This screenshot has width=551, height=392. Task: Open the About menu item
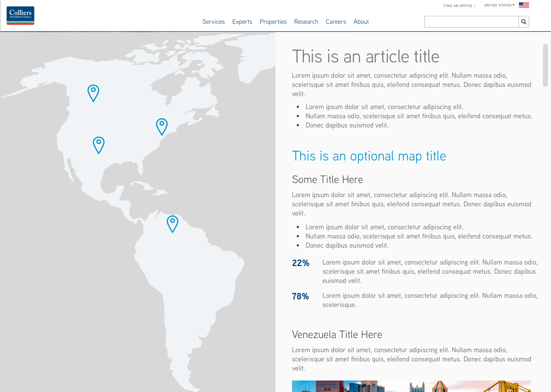[x=361, y=22]
